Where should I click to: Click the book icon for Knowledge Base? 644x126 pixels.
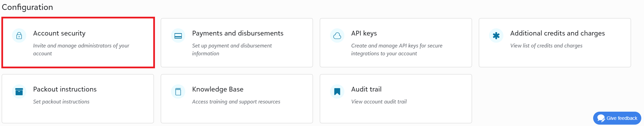(x=178, y=92)
